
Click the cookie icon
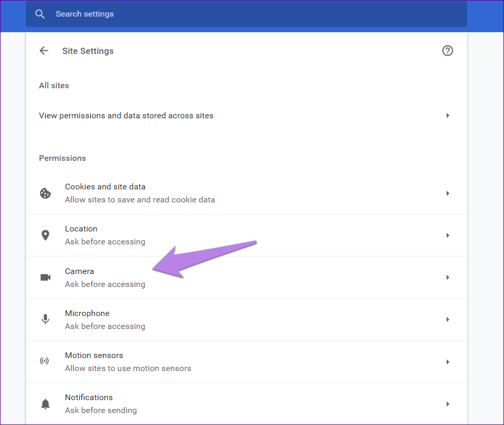[46, 194]
